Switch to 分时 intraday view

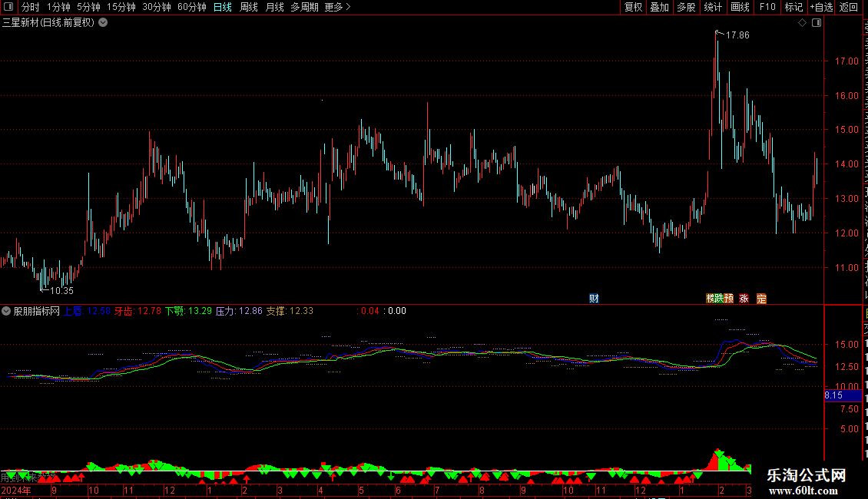tap(31, 7)
